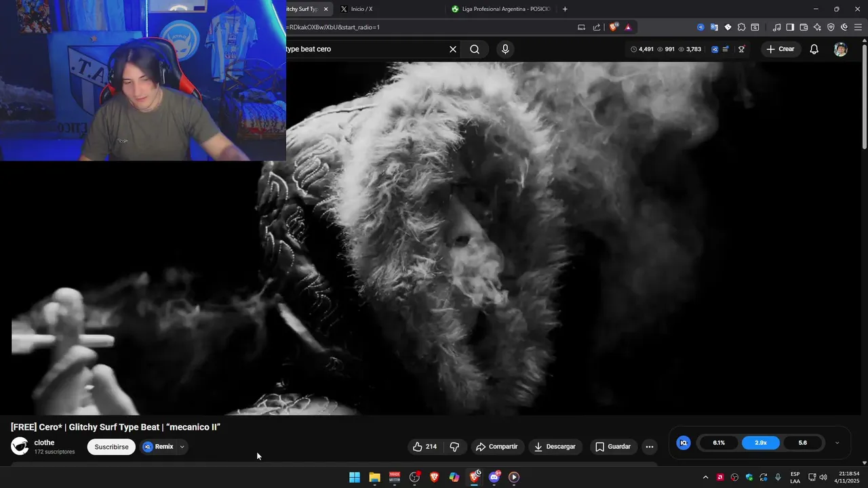Select the 5.6 stat pill

[803, 443]
